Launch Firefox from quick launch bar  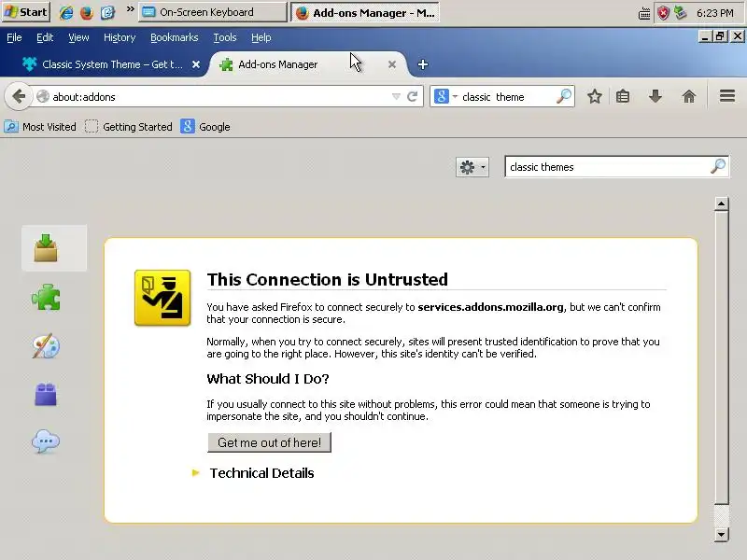pos(87,12)
